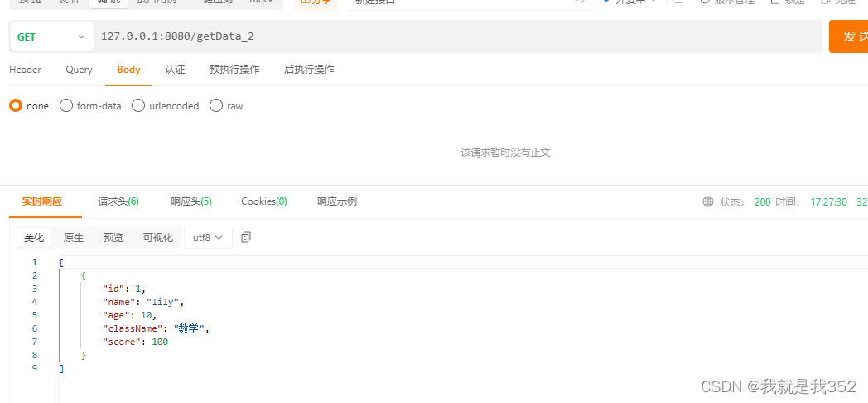Click the "name": "lily" response line
This screenshot has height=403, width=868.
point(142,302)
